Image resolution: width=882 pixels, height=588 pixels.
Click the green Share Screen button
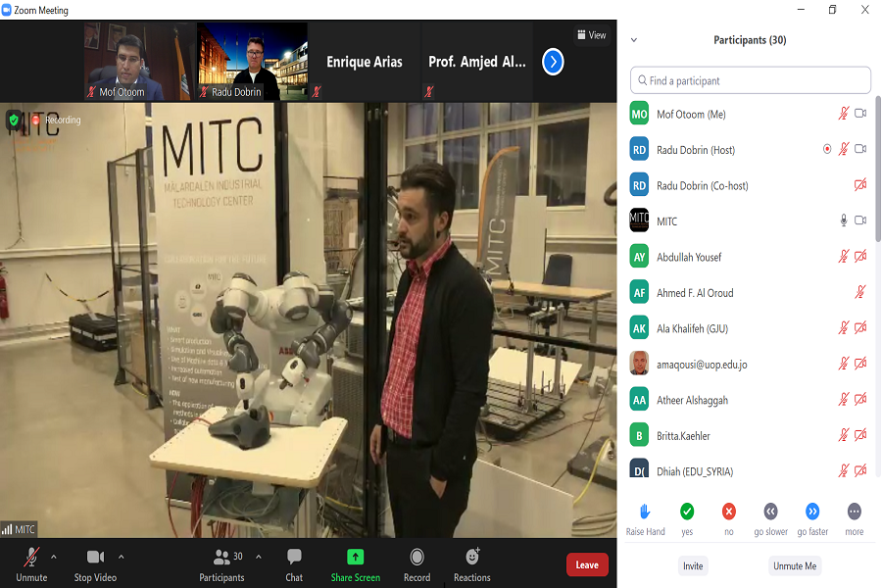pyautogui.click(x=356, y=564)
